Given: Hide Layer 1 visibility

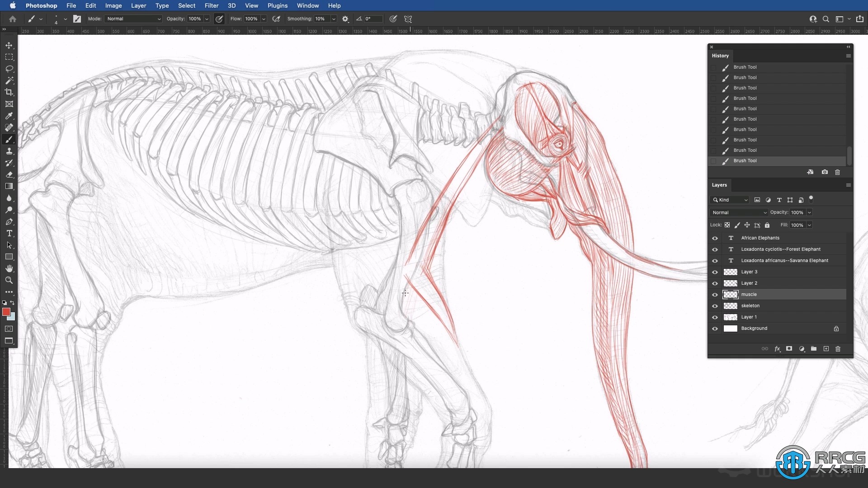Looking at the screenshot, I should click(715, 317).
